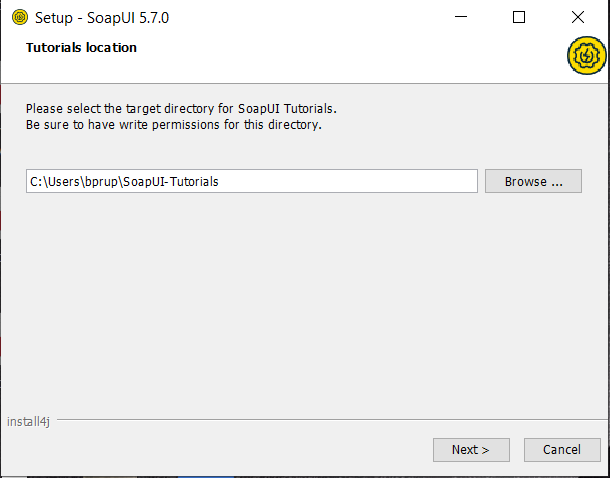
Task: Focus the tutorials directory path field
Action: 252,181
